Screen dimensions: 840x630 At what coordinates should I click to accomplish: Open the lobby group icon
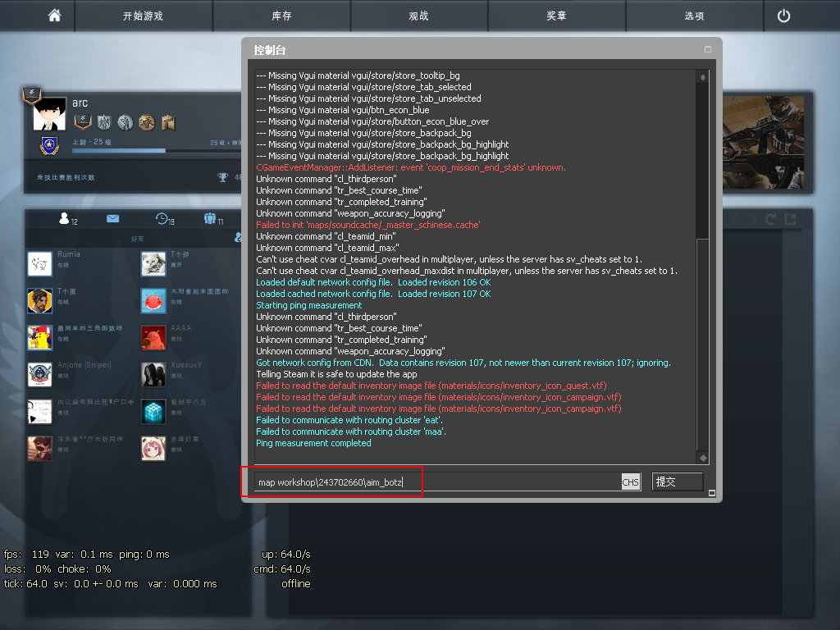210,219
